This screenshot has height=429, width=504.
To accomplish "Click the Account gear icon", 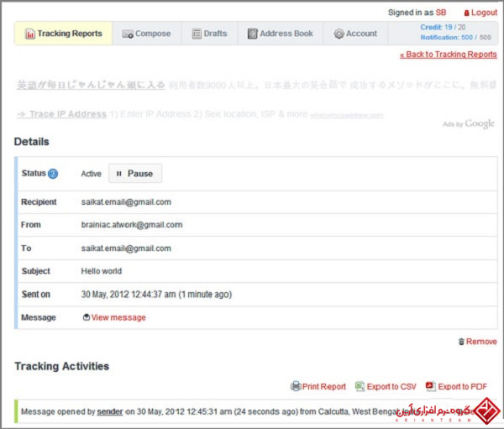I will click(x=339, y=34).
